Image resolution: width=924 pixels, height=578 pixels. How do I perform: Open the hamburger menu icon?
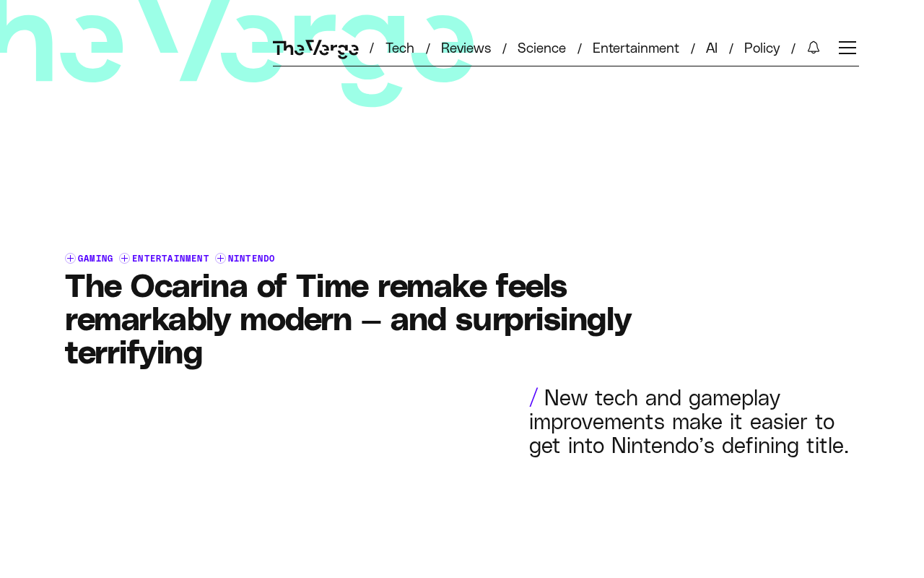[847, 48]
